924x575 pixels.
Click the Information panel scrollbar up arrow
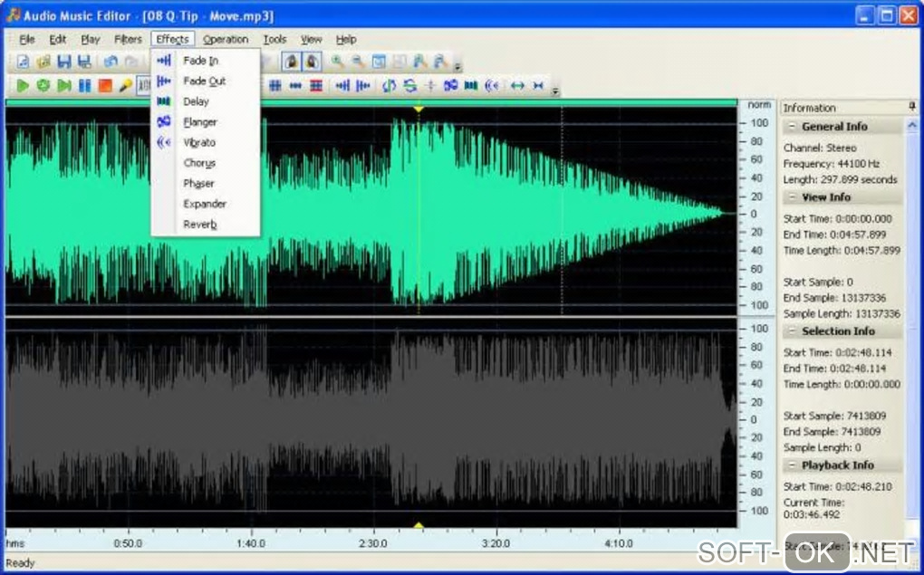click(x=912, y=125)
